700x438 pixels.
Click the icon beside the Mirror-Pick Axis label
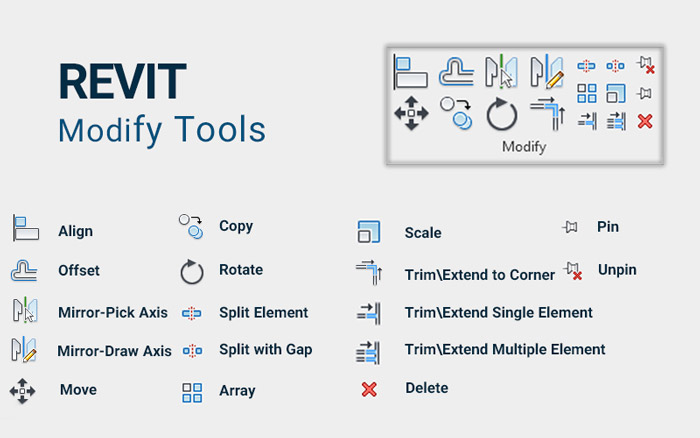tap(25, 309)
